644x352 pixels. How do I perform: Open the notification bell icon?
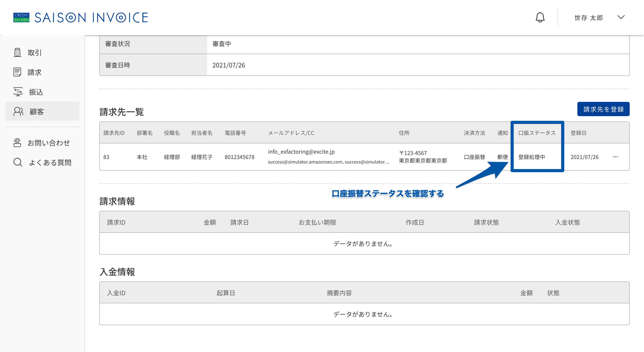540,17
